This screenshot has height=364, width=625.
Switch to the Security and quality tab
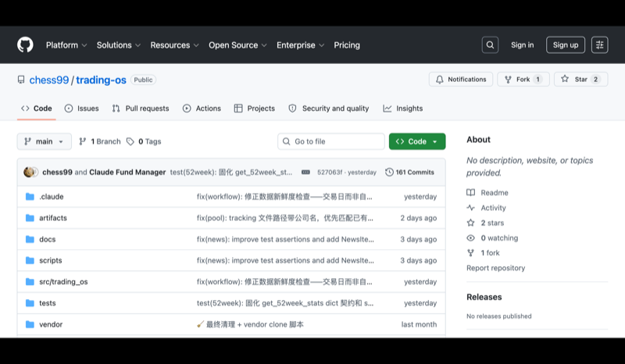click(328, 109)
